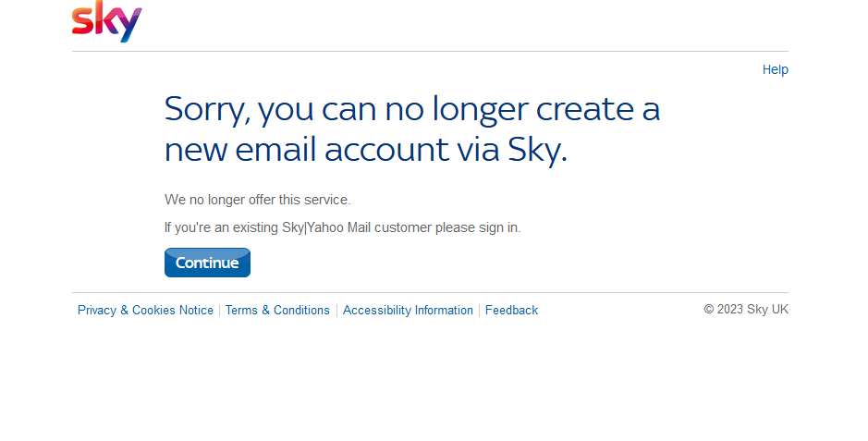Click the divider line above the footer links
868x441 pixels.
430,292
